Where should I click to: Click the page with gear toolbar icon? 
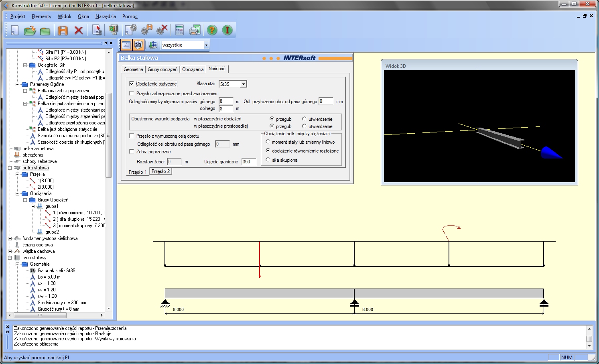[x=131, y=30]
